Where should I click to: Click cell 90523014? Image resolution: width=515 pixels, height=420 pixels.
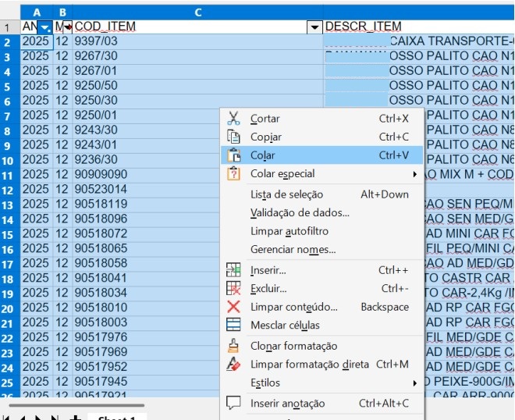(x=146, y=189)
